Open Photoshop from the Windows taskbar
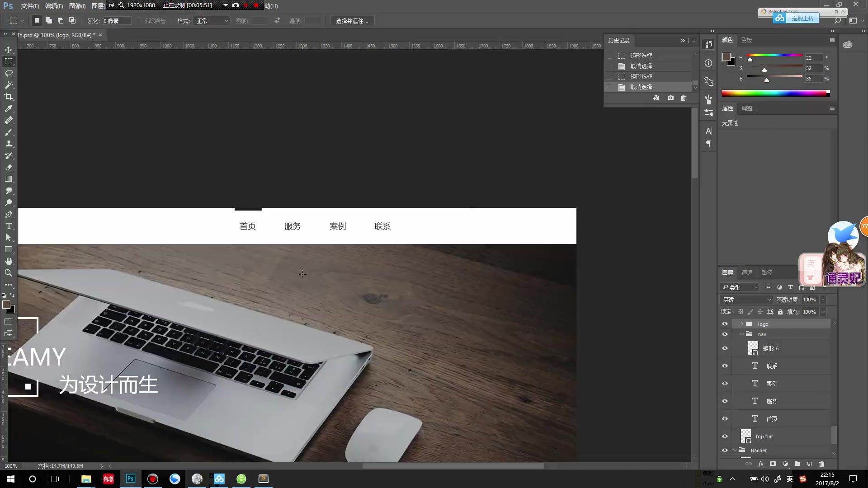Screen dimensions: 868x488 (130, 479)
